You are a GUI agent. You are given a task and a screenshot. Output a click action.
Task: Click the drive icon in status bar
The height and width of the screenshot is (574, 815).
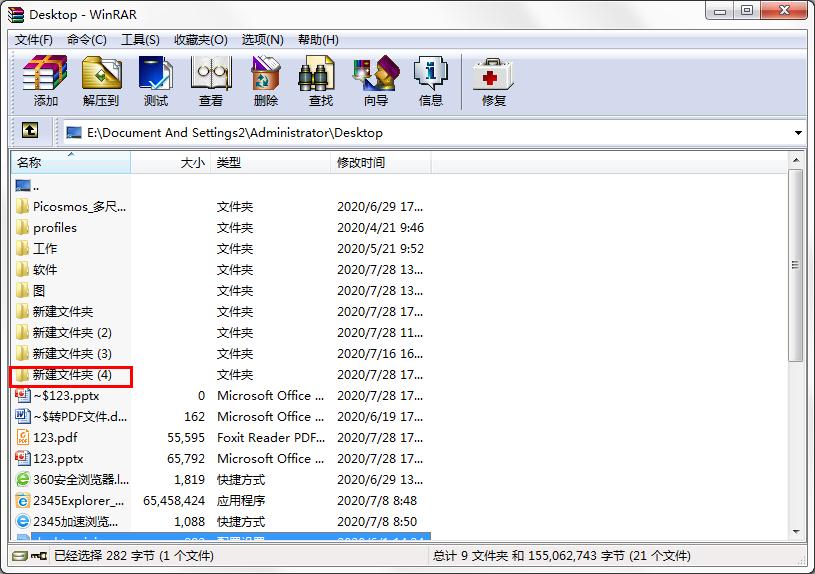(19, 556)
